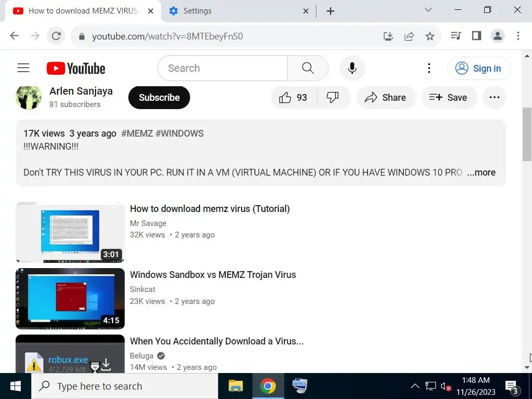Click the 81 subscribers text
Image resolution: width=532 pixels, height=399 pixels.
[x=75, y=104]
